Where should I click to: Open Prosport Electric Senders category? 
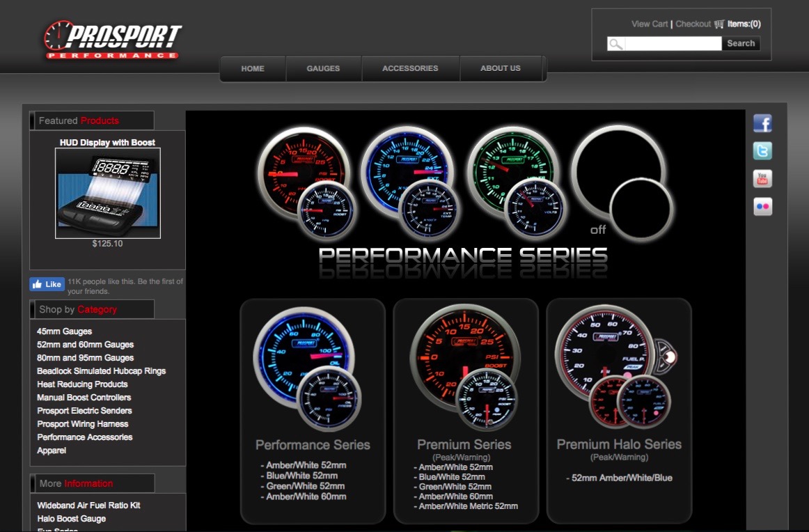tap(84, 411)
